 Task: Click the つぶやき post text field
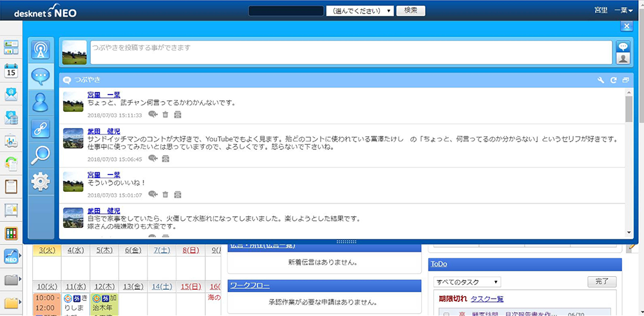[x=350, y=52]
